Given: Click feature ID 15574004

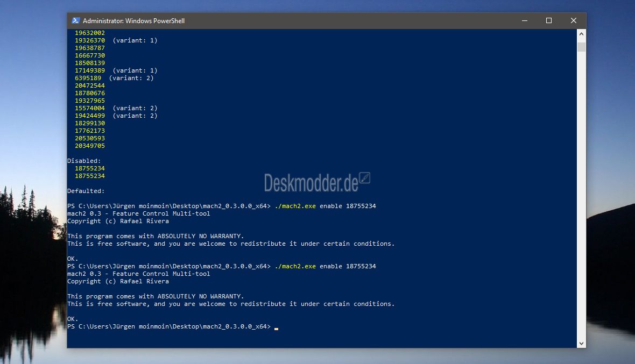Looking at the screenshot, I should pos(90,108).
